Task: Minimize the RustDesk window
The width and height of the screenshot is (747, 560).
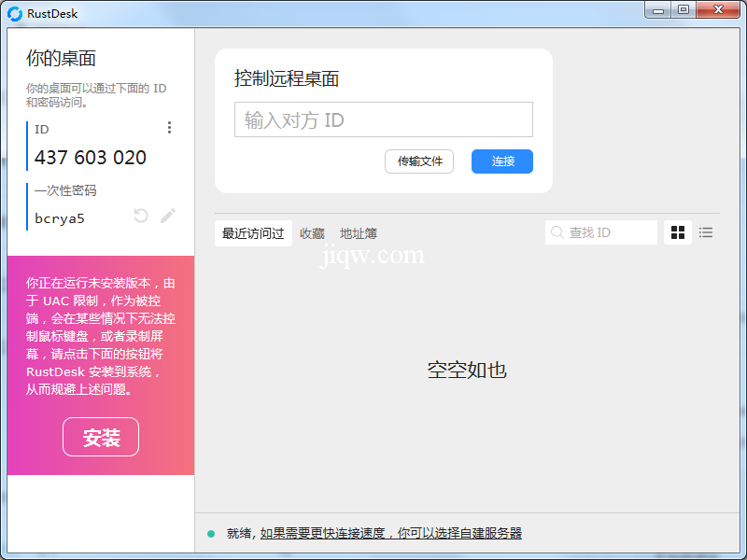Action: point(660,10)
